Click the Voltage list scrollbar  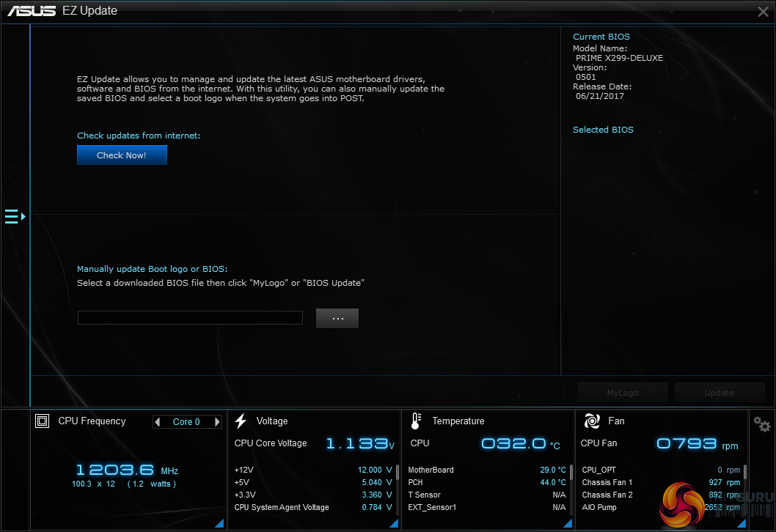pos(398,472)
